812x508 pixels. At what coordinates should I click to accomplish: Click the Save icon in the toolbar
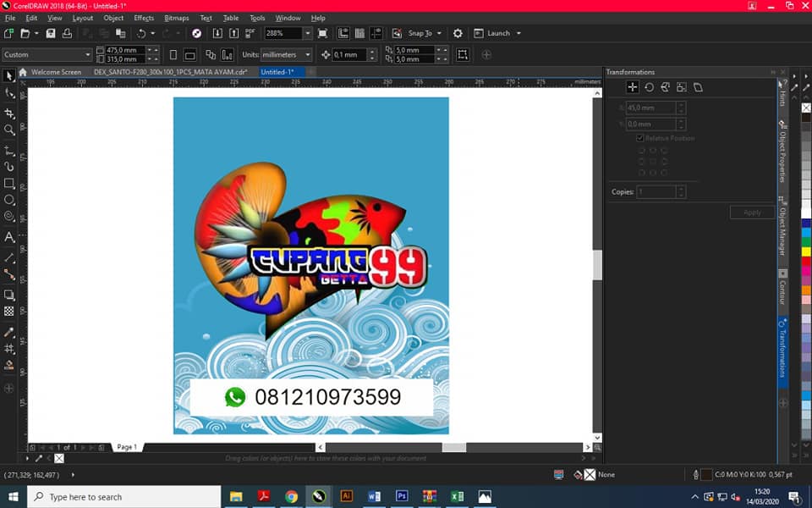point(50,33)
